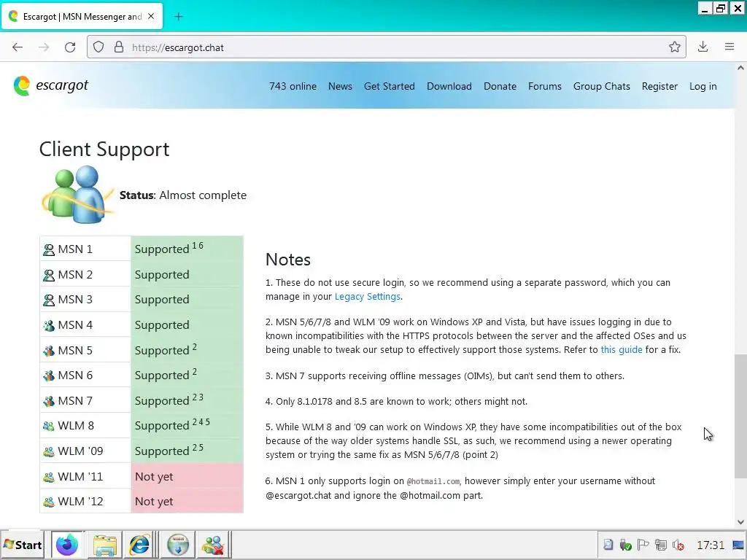Click the page scrollbar up arrow
The image size is (747, 560).
(740, 68)
